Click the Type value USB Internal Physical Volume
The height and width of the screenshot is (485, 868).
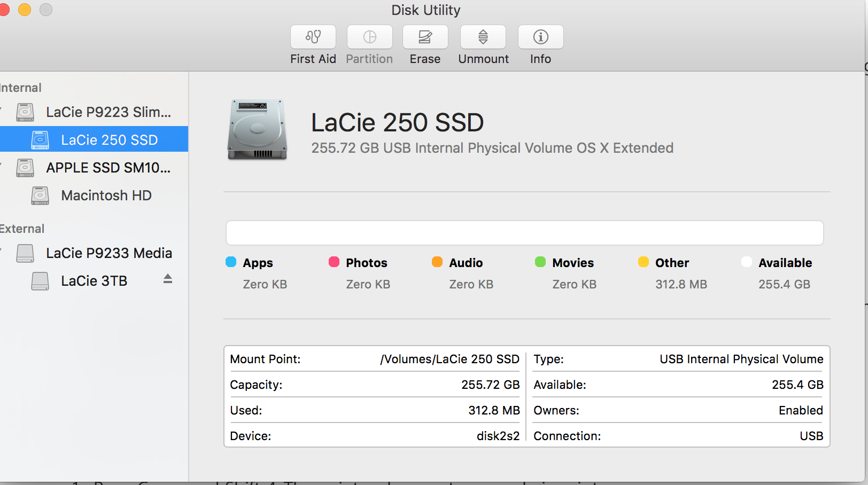[x=741, y=359]
